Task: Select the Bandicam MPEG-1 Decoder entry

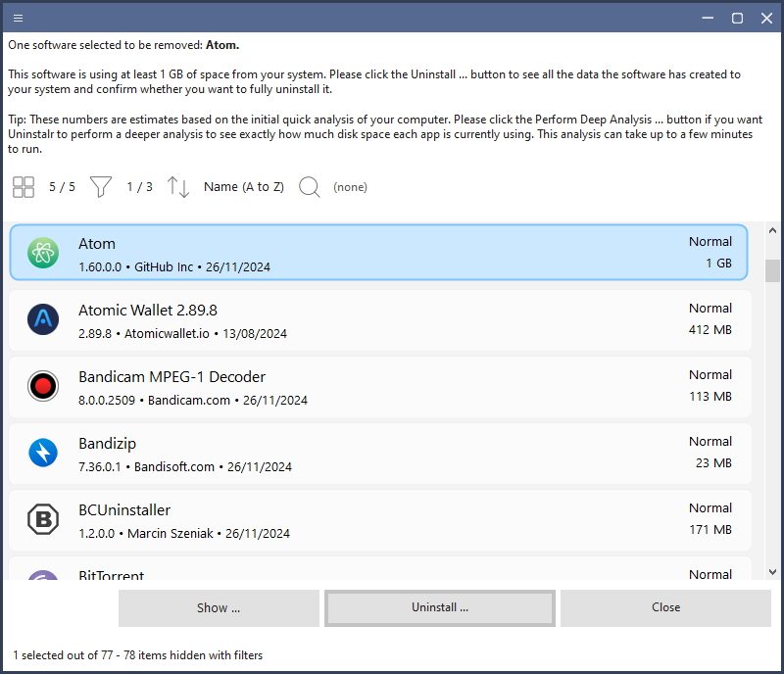Action: pos(380,386)
